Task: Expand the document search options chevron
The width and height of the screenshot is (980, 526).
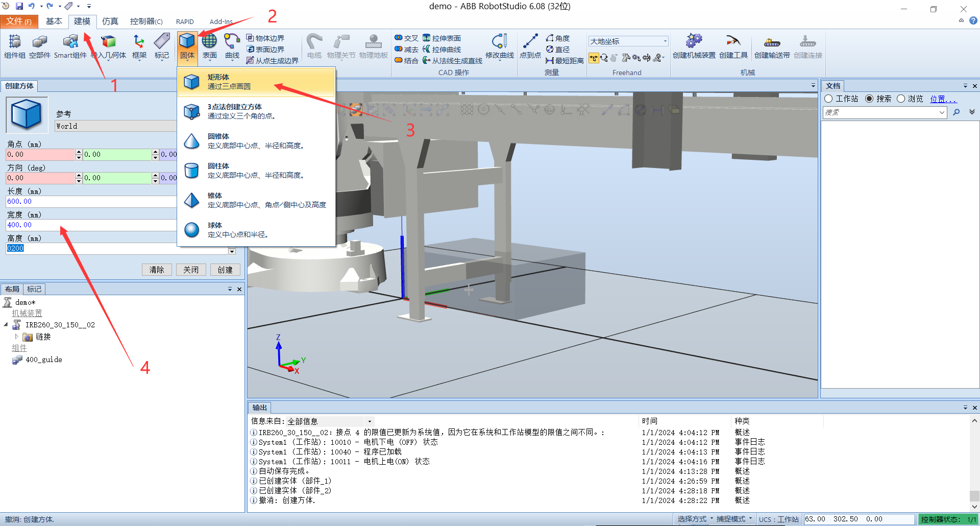Action: click(x=972, y=112)
